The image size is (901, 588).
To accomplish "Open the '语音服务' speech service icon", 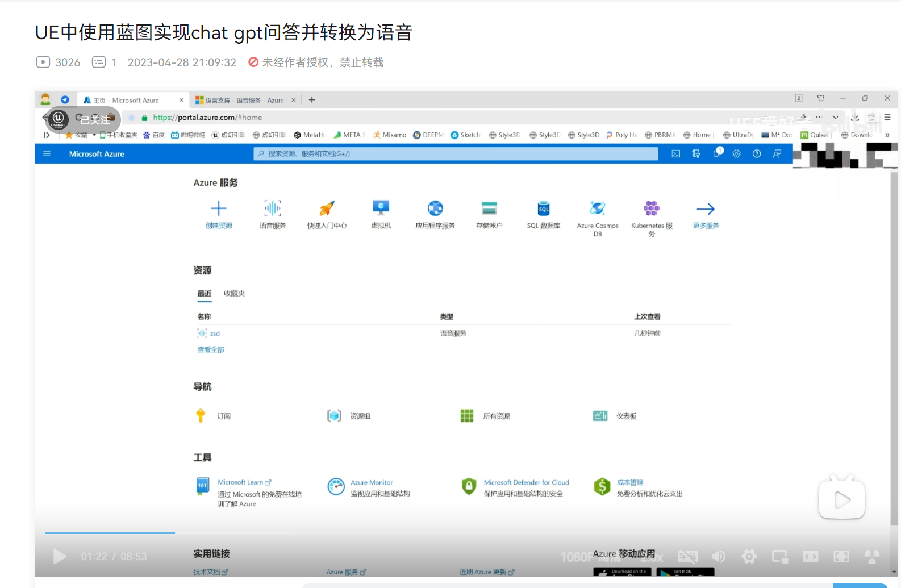I will point(273,208).
